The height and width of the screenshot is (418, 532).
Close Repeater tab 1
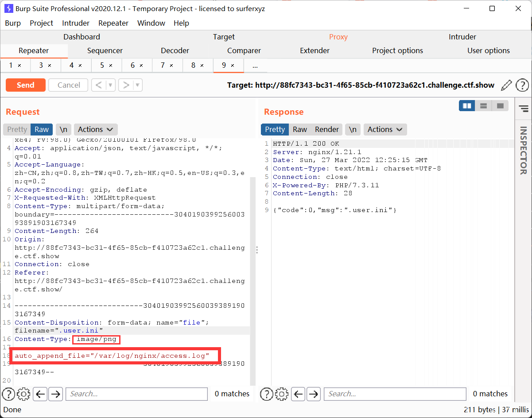19,66
